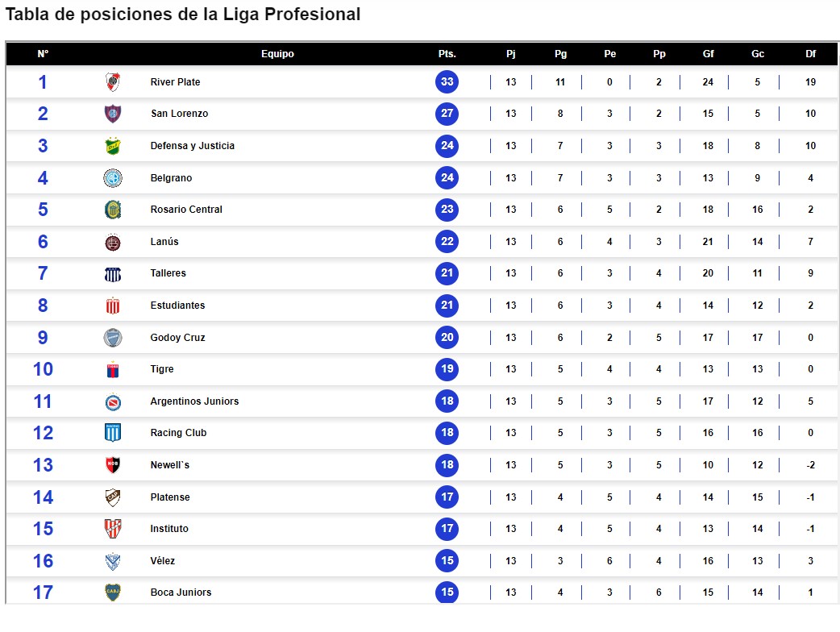Click Tigre's 19 points badge
840x632 pixels.
point(447,369)
